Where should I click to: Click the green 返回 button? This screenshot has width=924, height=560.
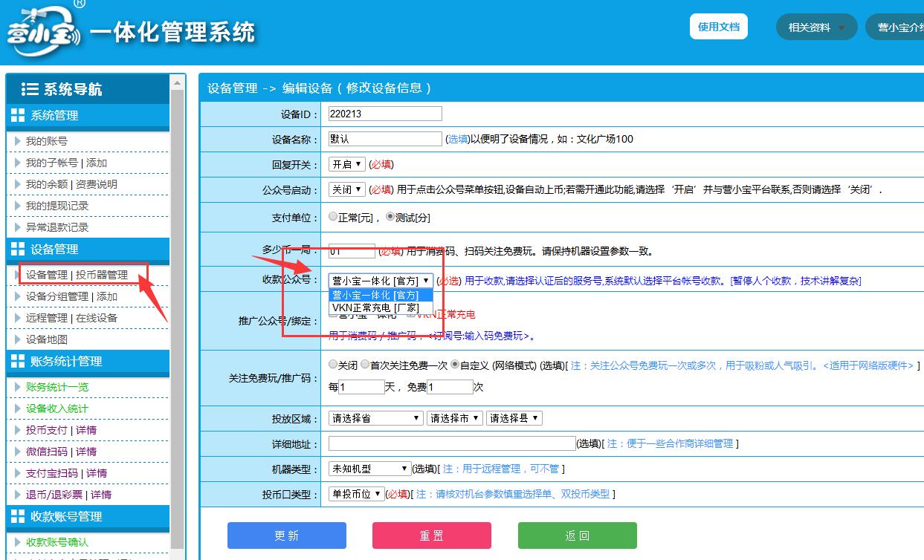pos(578,535)
